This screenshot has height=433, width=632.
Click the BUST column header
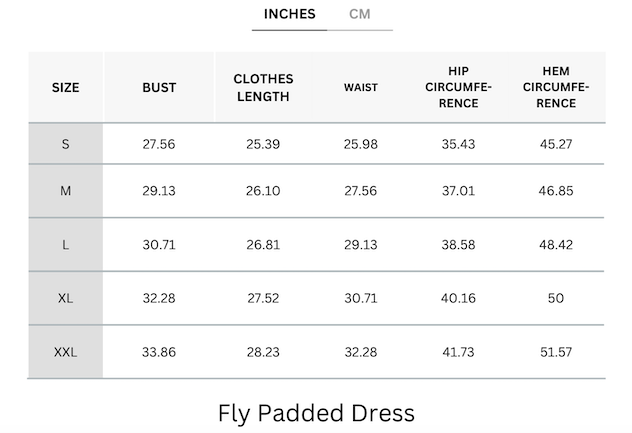click(159, 88)
